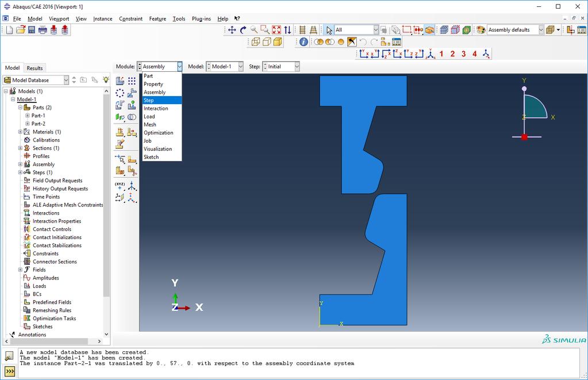This screenshot has height=380, width=588.
Task: Collapse the Parts tree node
Action: (x=20, y=108)
